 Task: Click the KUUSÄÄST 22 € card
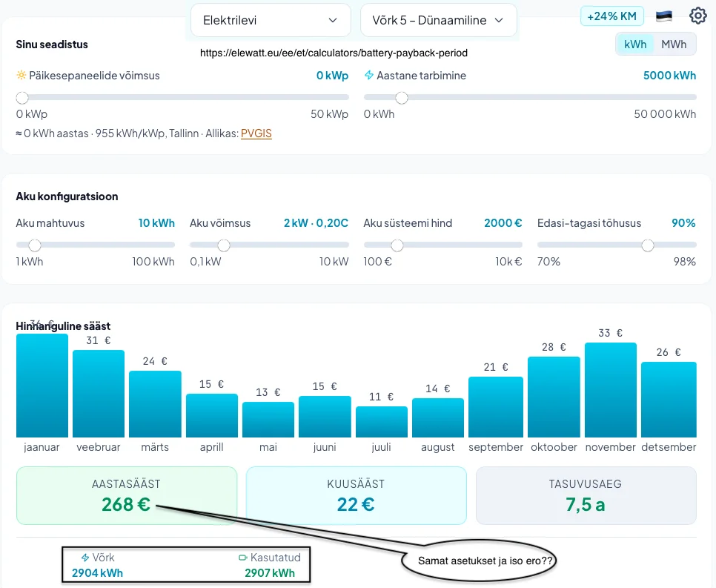tap(357, 495)
